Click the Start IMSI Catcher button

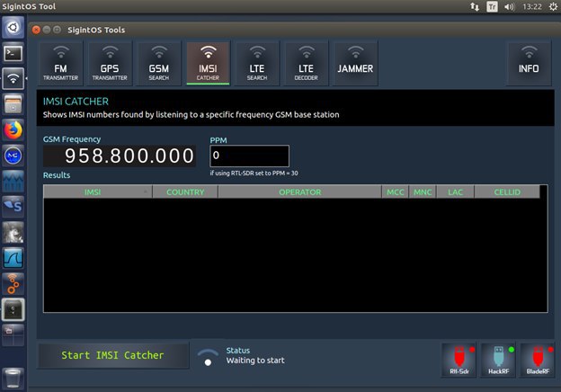click(113, 355)
